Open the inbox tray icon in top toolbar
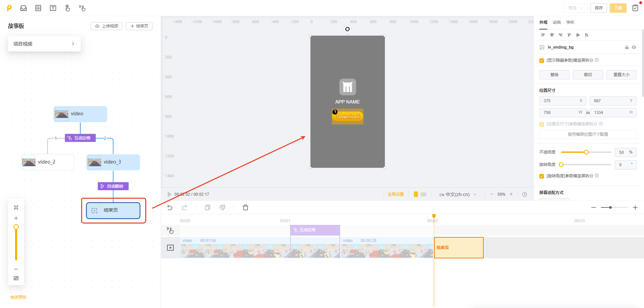Image resolution: width=644 pixels, height=308 pixels. point(23,8)
